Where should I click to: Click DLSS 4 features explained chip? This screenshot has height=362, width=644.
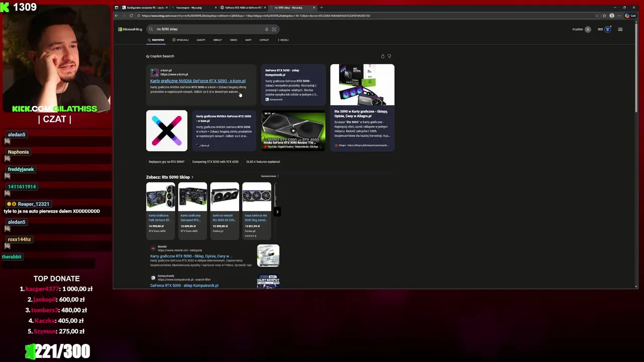pyautogui.click(x=263, y=162)
